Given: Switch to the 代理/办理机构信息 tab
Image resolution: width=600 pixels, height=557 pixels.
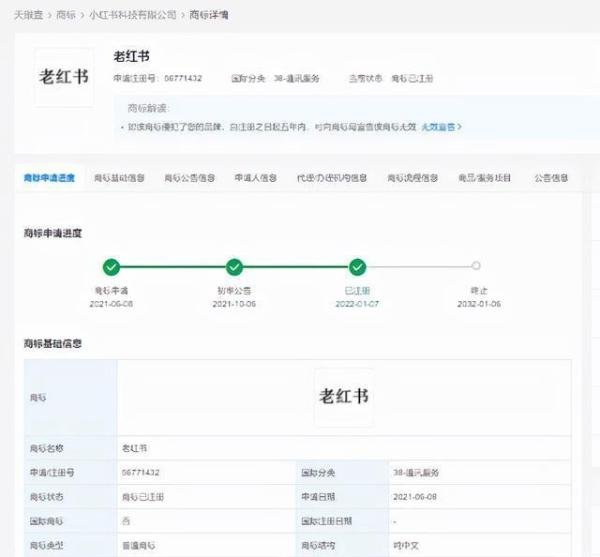Looking at the screenshot, I should [x=332, y=178].
